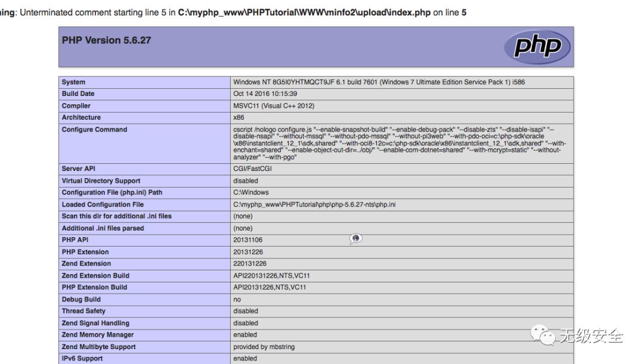
Task: Click the 'Compiler' row label
Action: pyautogui.click(x=76, y=106)
